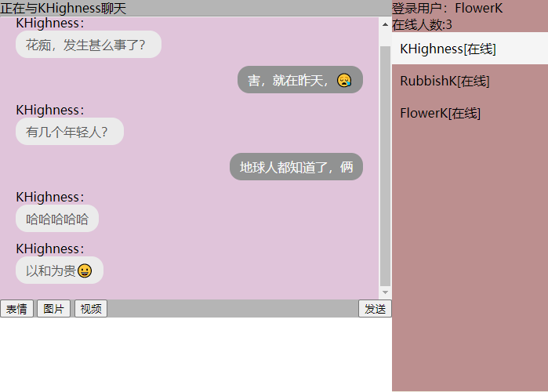Click the 哈哈哈哈哈 message bubble
Image resolution: width=548 pixels, height=392 pixels.
click(x=57, y=219)
